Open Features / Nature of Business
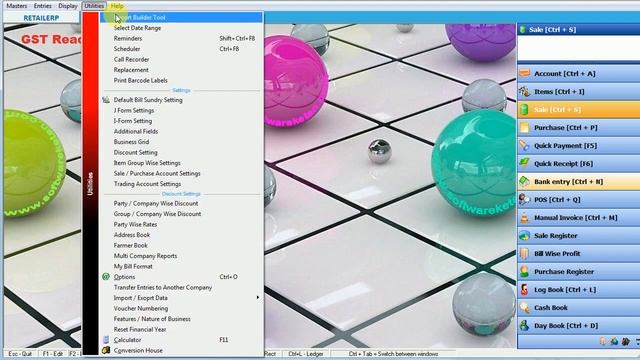 [x=152, y=319]
